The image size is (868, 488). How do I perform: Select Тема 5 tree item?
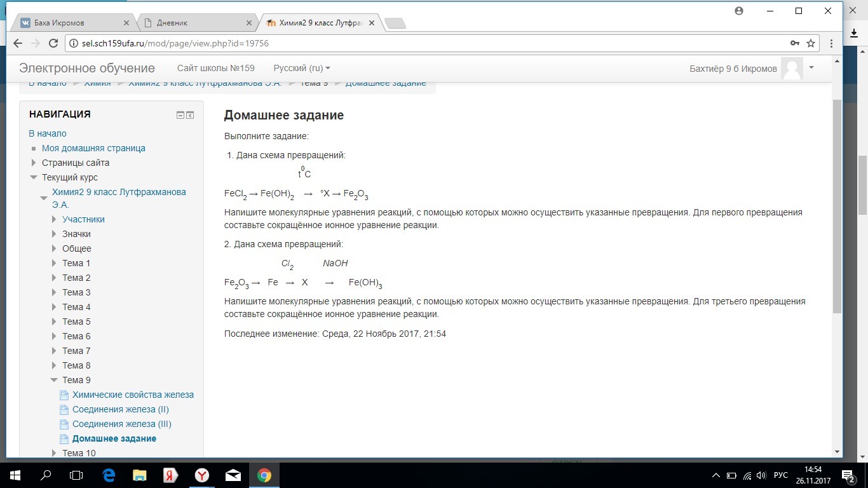tap(76, 322)
